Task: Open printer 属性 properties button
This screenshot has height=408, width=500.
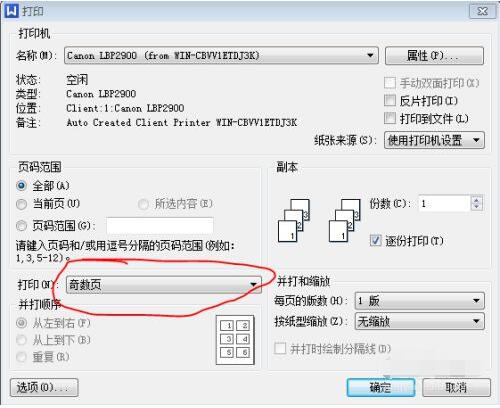Action: (x=434, y=56)
